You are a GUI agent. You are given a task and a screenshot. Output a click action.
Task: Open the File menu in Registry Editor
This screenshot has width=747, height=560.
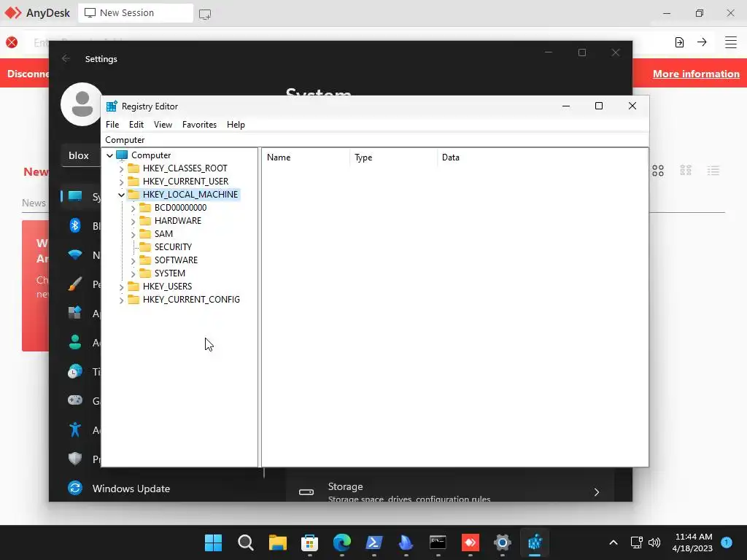point(112,124)
